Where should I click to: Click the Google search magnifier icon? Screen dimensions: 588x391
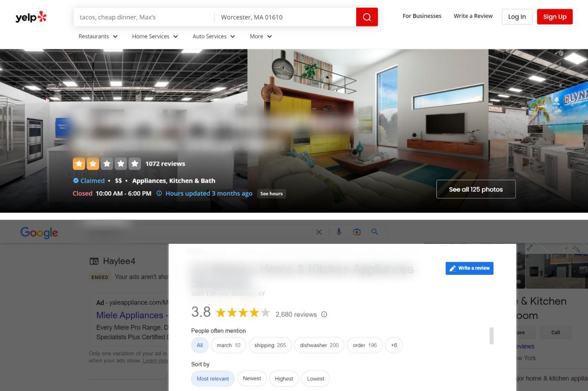[x=375, y=232]
